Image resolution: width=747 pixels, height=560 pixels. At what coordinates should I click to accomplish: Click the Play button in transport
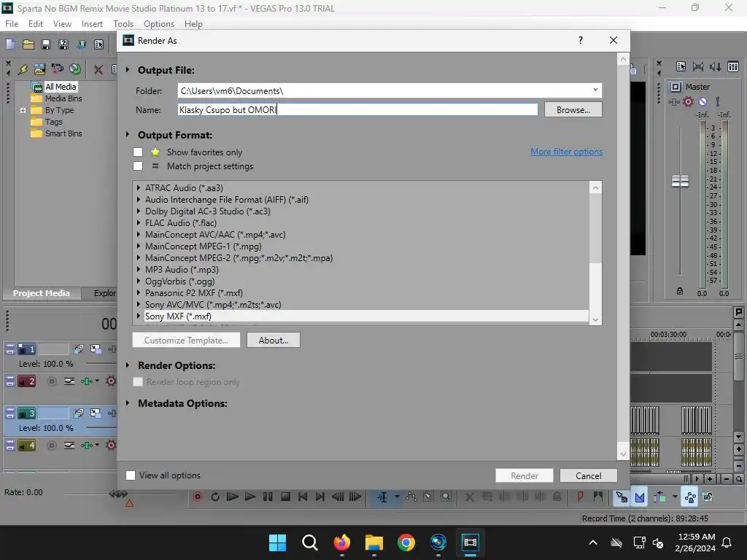[250, 497]
